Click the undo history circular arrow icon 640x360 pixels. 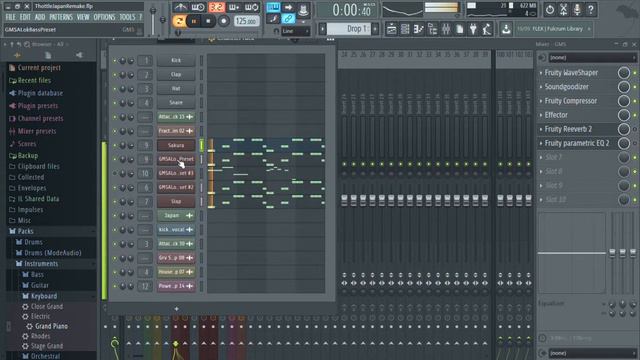[550, 9]
